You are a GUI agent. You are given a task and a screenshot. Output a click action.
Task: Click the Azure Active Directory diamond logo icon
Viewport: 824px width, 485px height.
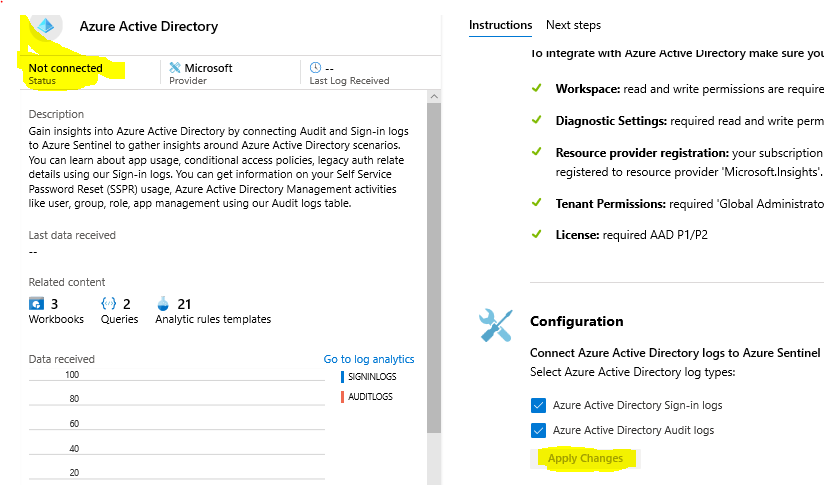[x=46, y=25]
